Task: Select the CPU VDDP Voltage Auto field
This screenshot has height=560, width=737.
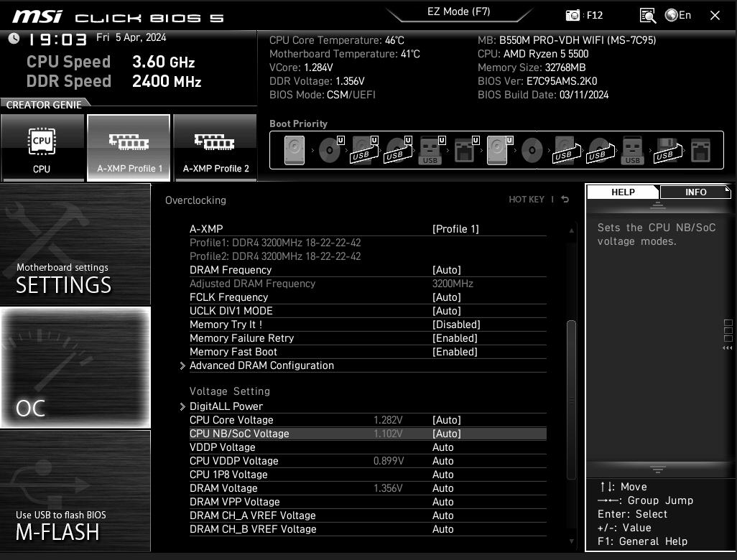Action: coord(442,461)
